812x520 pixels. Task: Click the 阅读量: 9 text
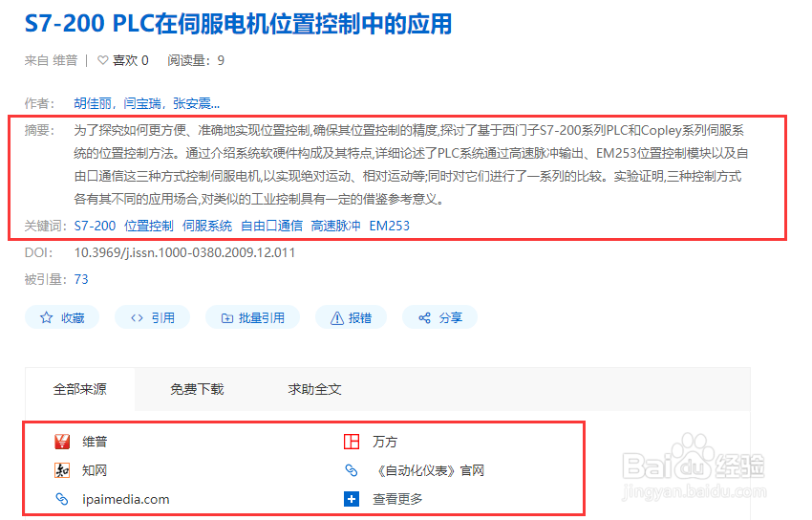pyautogui.click(x=196, y=60)
